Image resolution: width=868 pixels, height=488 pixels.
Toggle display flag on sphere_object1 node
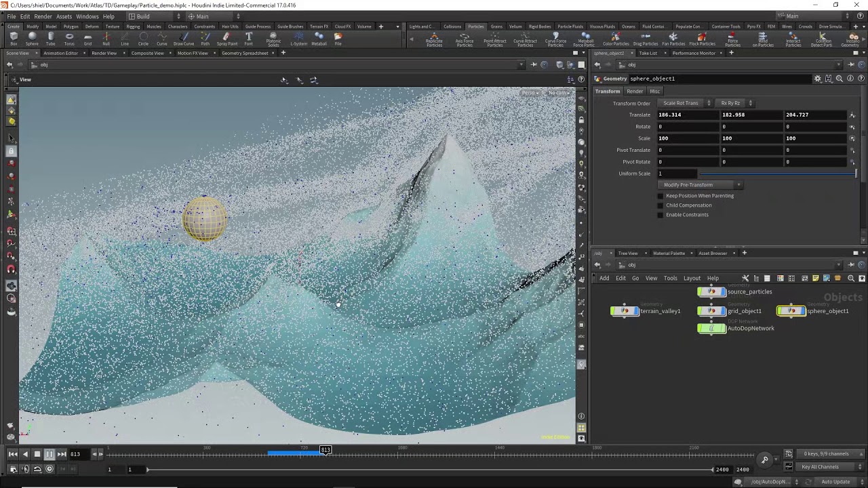point(802,311)
